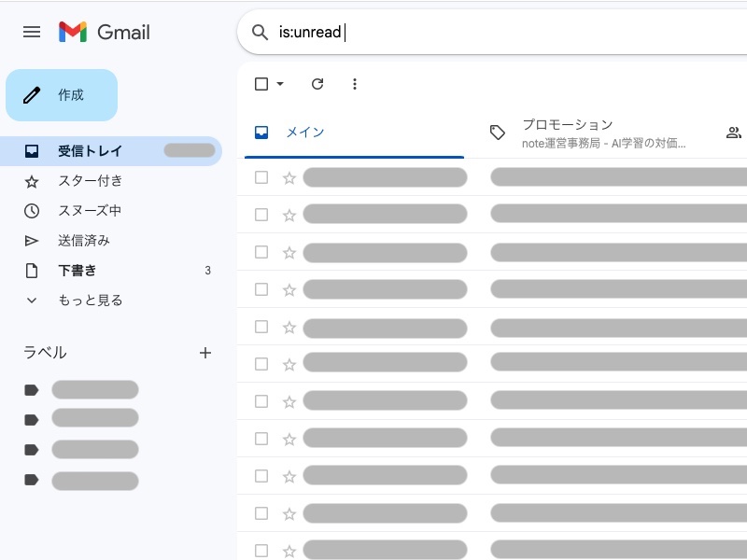Refresh the inbox

tap(317, 84)
